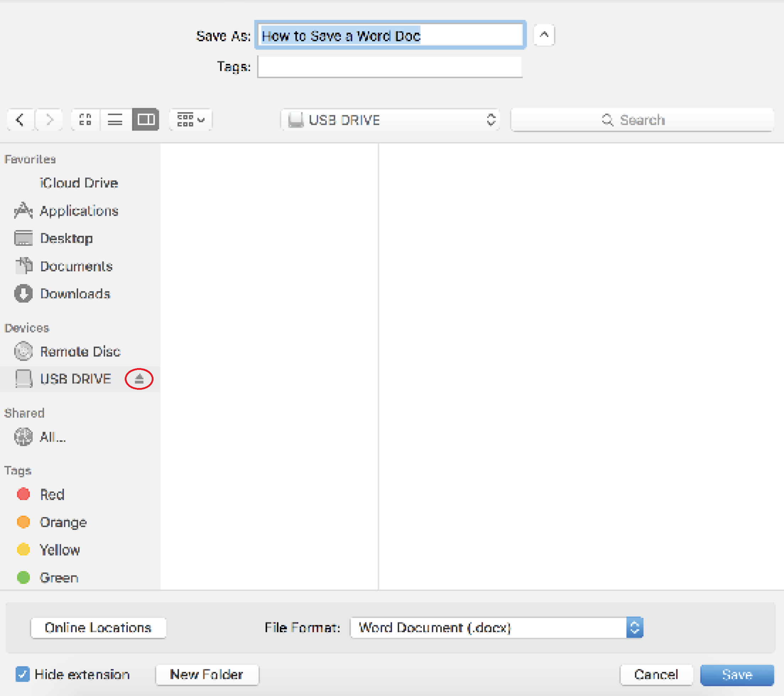This screenshot has height=696, width=784.
Task: Create a New Folder
Action: [207, 675]
